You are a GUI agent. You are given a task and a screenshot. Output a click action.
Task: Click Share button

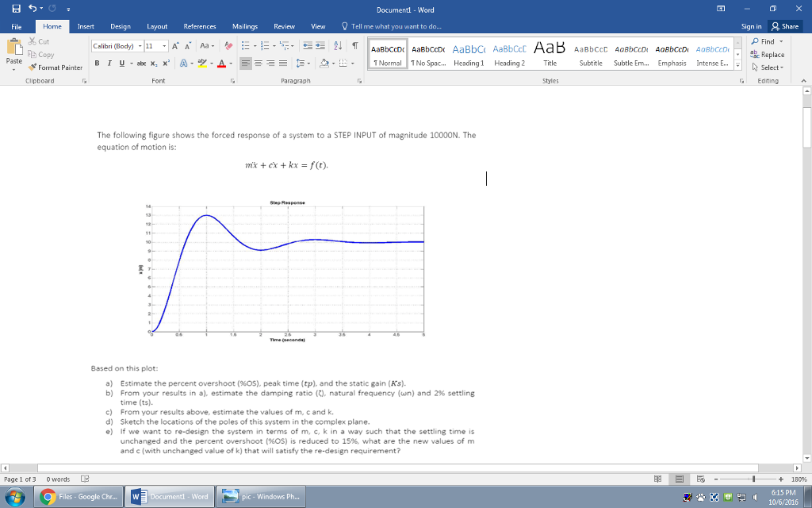(784, 26)
